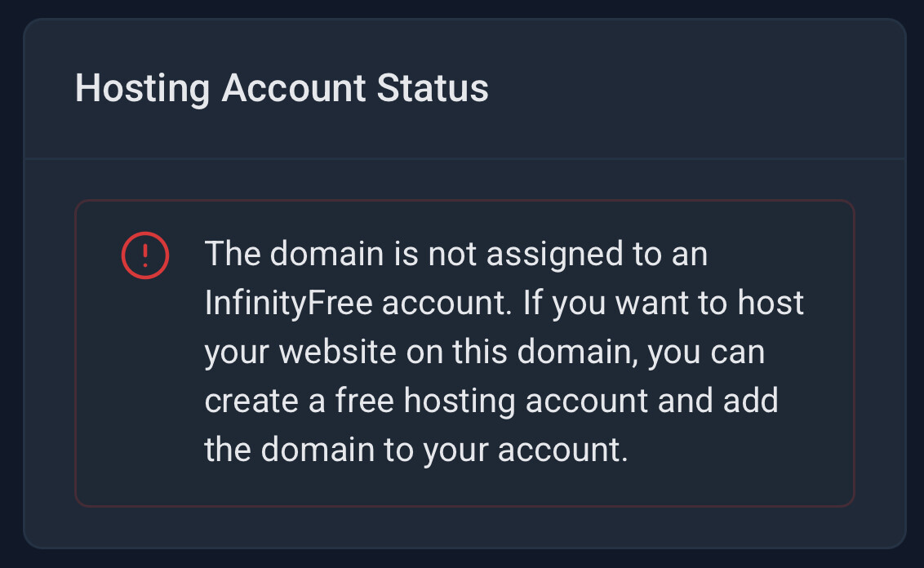The width and height of the screenshot is (924, 568).
Task: Click the word 'Account' in the card title
Action: coord(293,88)
